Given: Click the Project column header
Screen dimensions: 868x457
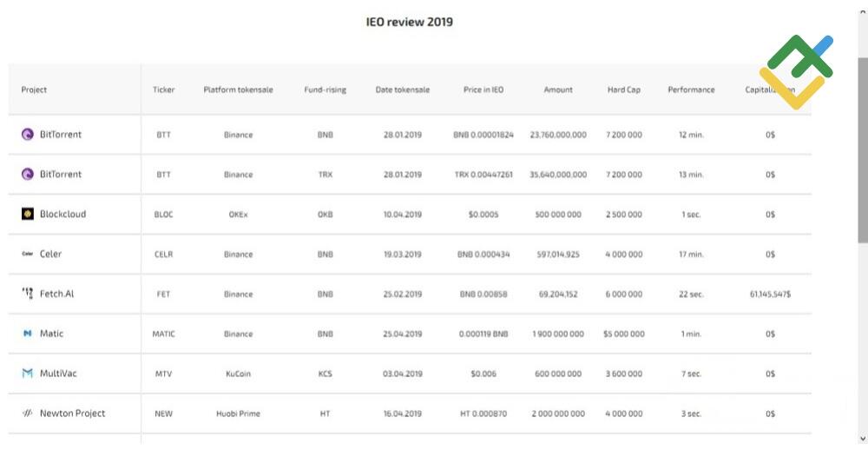Looking at the screenshot, I should [34, 89].
